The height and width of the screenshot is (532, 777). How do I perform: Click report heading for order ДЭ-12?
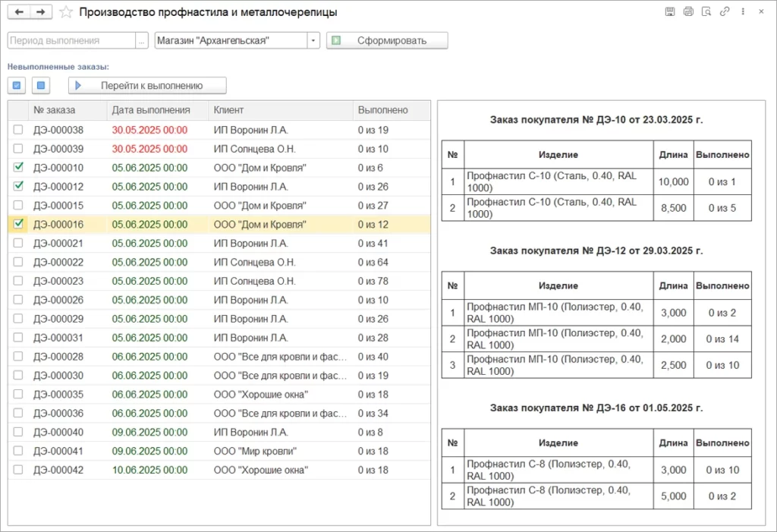596,250
